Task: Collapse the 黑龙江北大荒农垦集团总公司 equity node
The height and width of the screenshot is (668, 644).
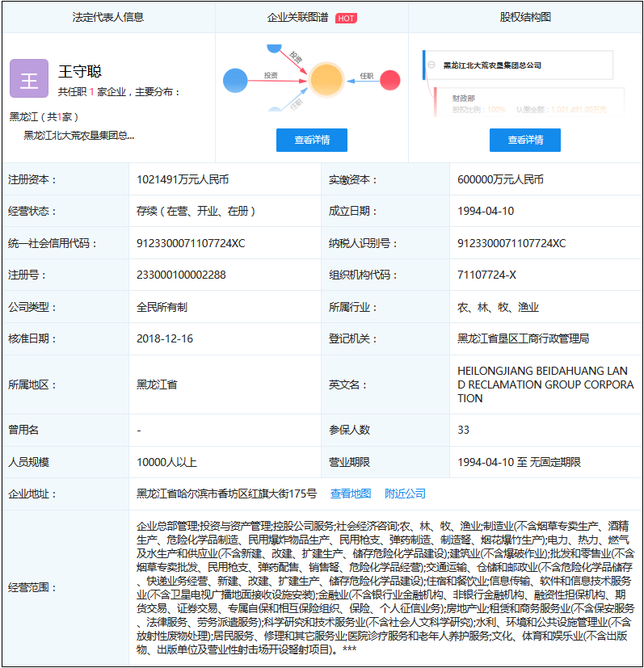Action: [431, 65]
